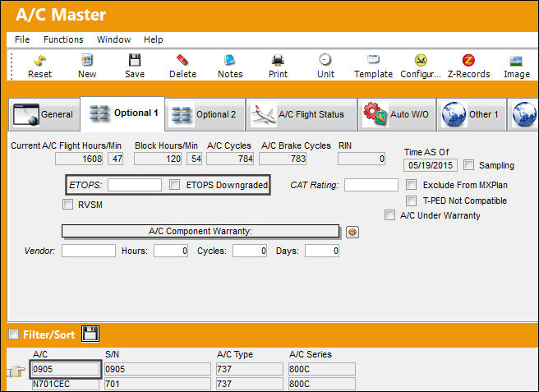Click A/C Series 800C in row N701CEC
The image size is (539, 392).
coord(322,384)
